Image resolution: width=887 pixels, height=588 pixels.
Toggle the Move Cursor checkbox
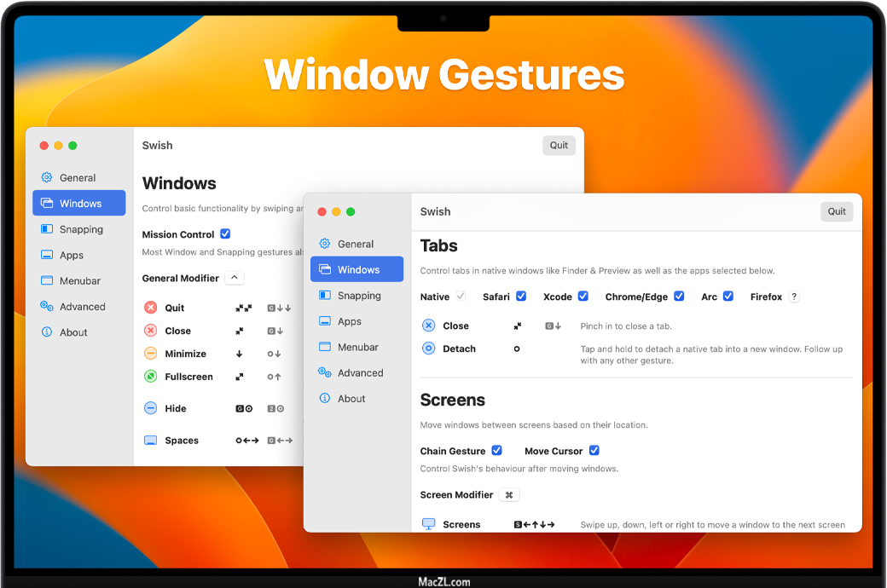594,451
